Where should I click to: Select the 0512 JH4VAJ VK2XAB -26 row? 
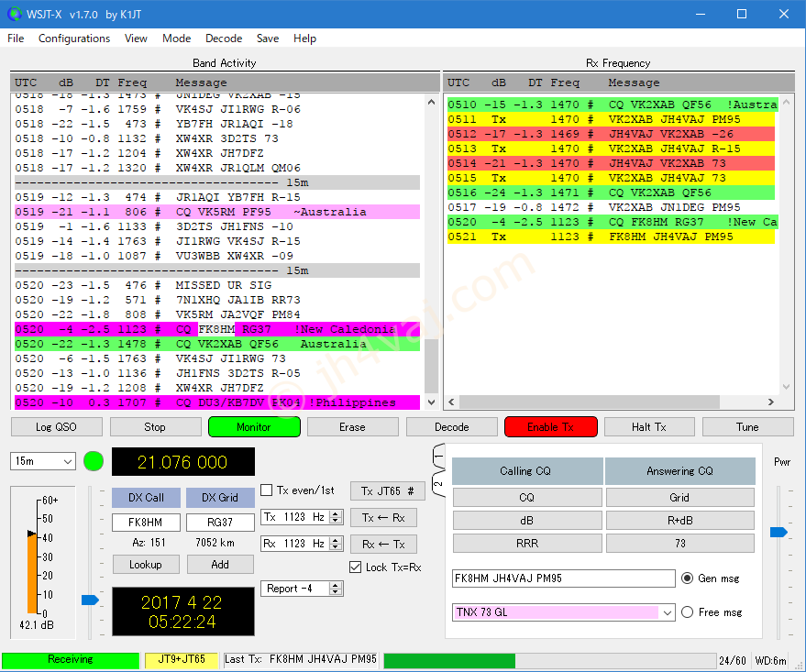pyautogui.click(x=611, y=134)
